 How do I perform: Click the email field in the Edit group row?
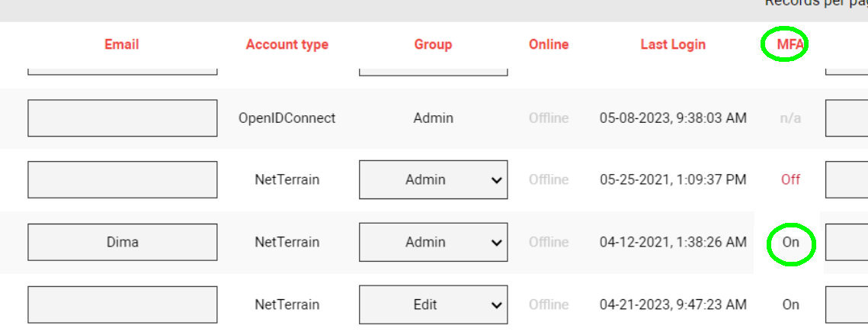(x=122, y=305)
